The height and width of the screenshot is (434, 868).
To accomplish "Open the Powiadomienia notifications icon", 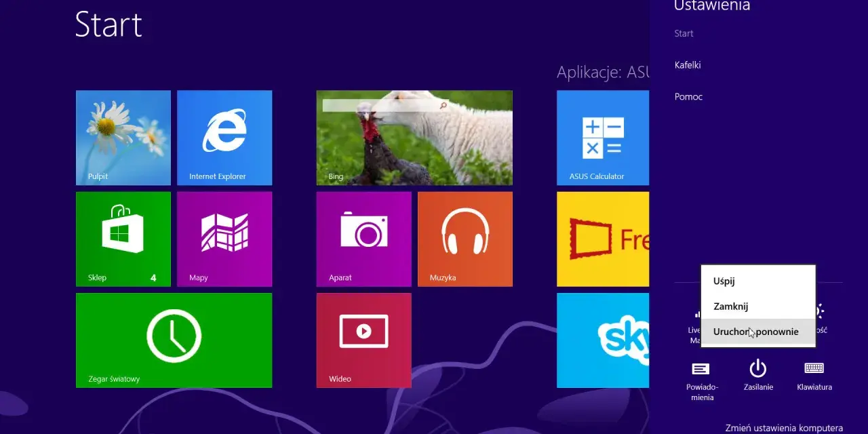I will tap(702, 380).
